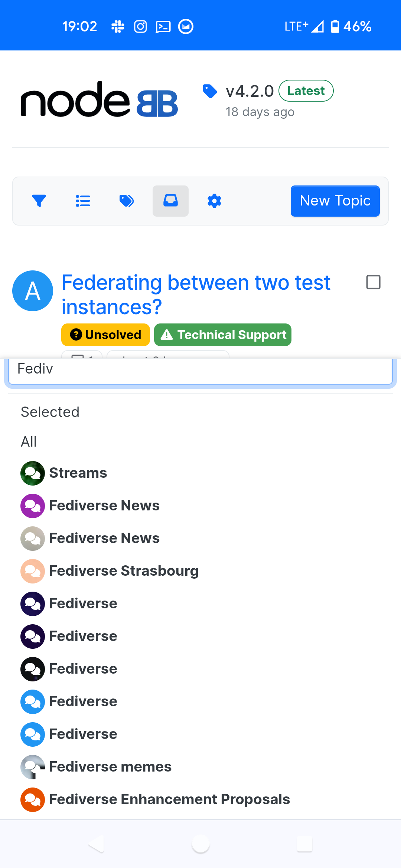Select Fediverse memes category
Screen dimensions: 401x868
(x=96, y=767)
